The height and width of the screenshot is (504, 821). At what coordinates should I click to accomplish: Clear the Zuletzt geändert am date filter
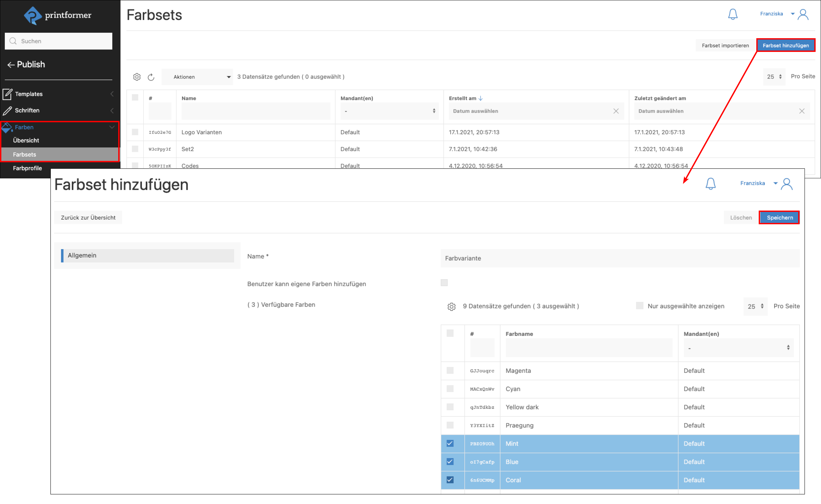[x=802, y=111]
